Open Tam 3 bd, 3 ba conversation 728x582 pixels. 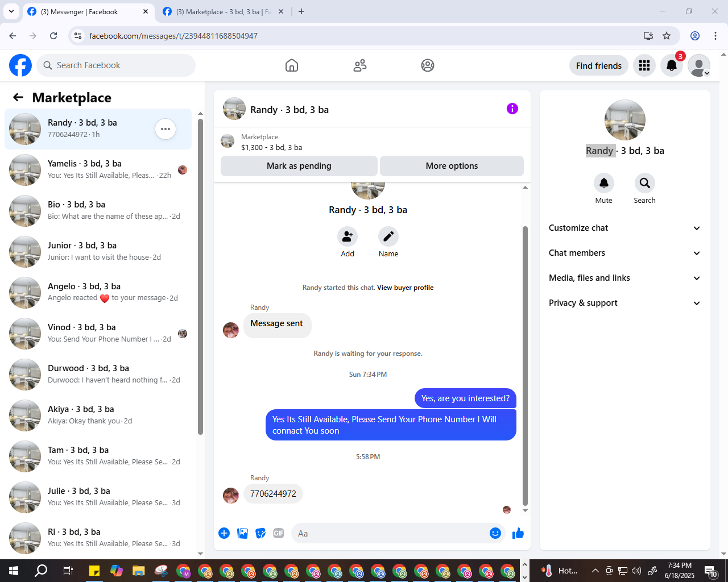[x=98, y=456]
